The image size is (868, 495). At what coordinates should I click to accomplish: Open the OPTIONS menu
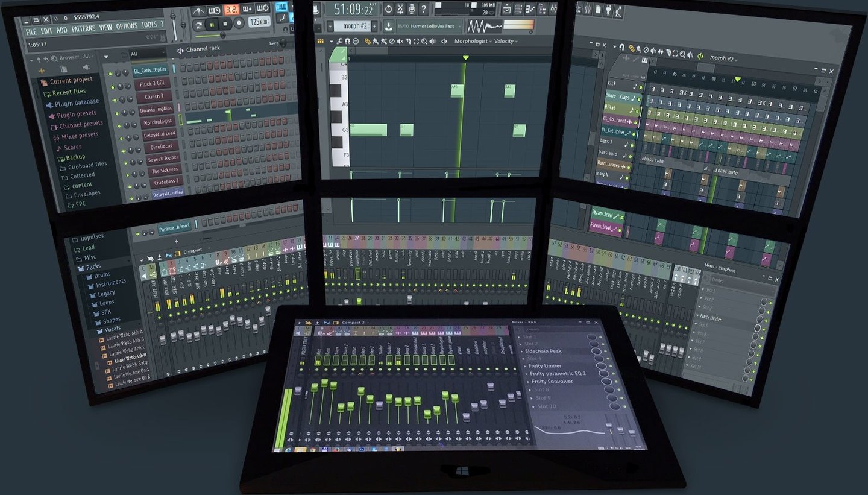pyautogui.click(x=127, y=26)
